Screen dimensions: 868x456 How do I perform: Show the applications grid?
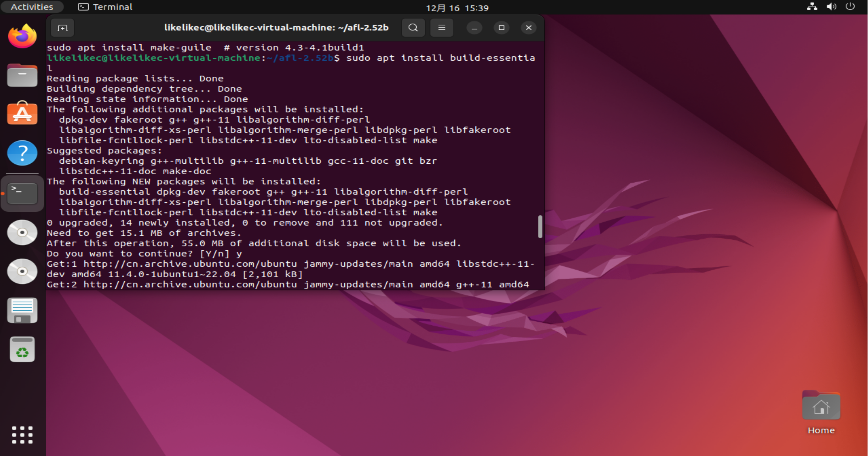(22, 435)
